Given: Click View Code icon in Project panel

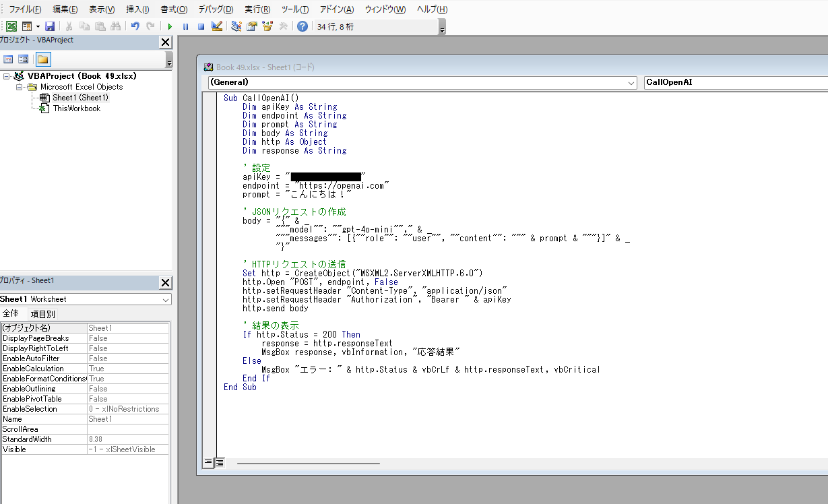Looking at the screenshot, I should point(9,59).
